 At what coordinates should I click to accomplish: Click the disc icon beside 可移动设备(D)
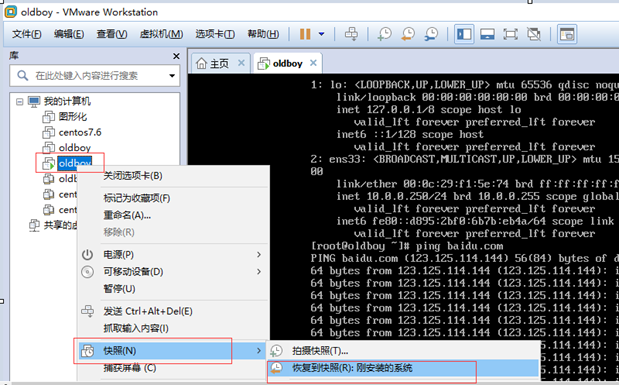point(87,272)
